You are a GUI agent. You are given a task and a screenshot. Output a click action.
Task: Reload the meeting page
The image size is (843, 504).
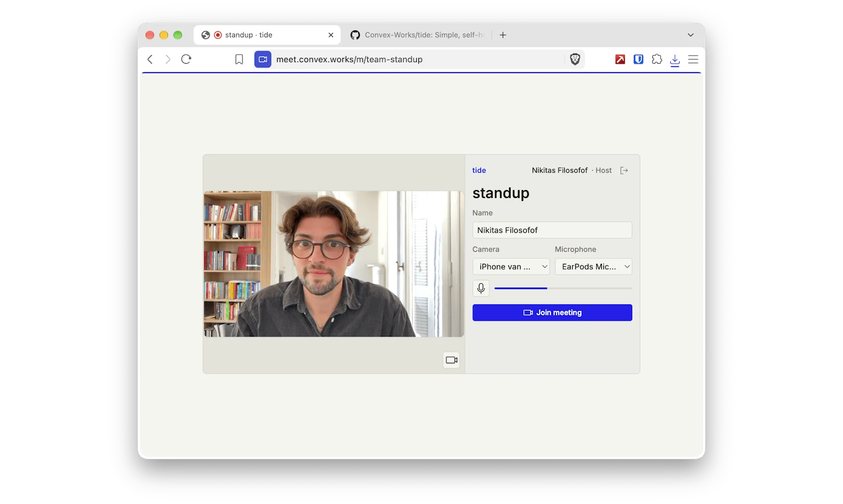[x=186, y=60]
